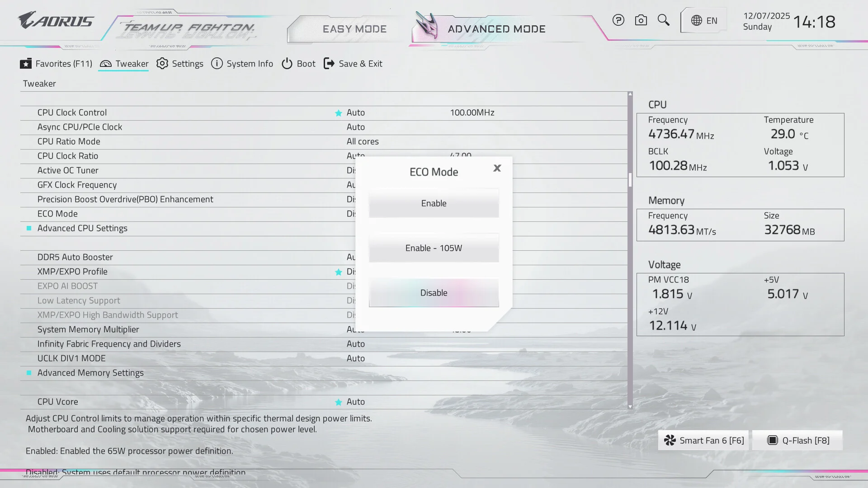Open the Auto value for UCLK DIV1 MODE
Screen dimensions: 868x488
(x=355, y=358)
